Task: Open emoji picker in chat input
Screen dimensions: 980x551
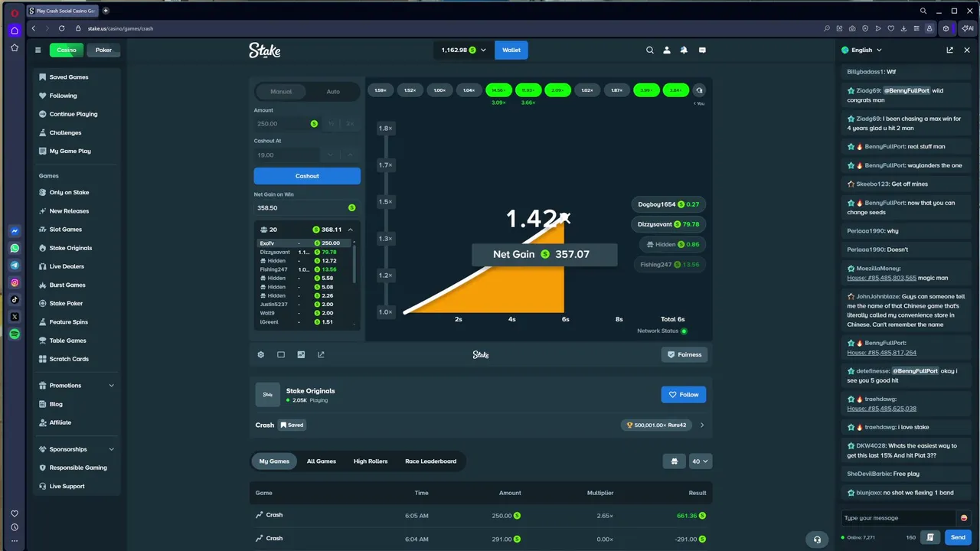Action: [963, 518]
